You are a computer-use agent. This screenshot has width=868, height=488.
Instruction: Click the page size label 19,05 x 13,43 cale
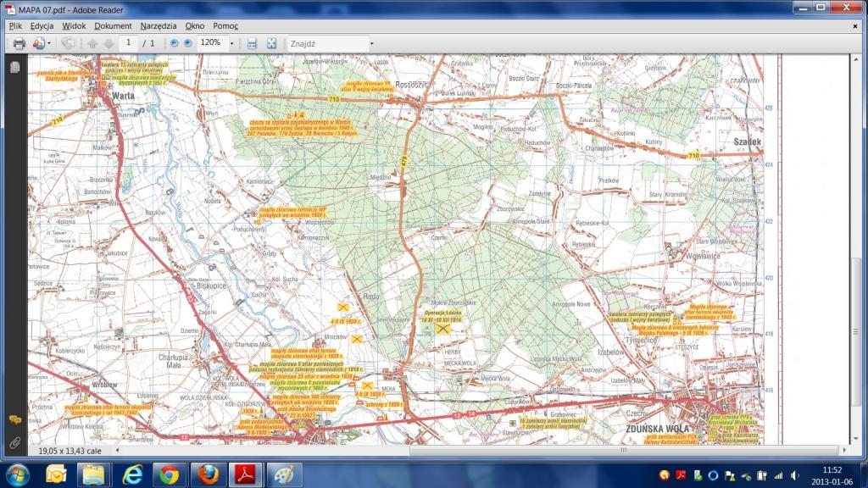pos(70,451)
